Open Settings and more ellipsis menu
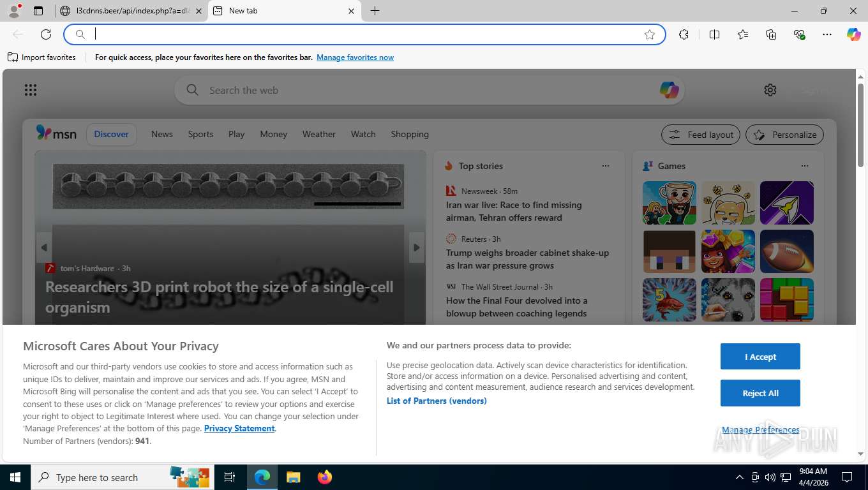 point(827,34)
